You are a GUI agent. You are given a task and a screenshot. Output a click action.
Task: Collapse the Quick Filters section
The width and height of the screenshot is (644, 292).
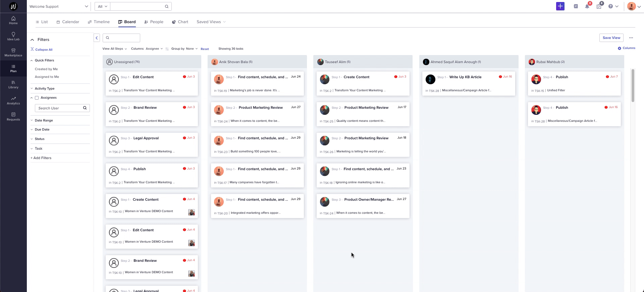tap(43, 60)
